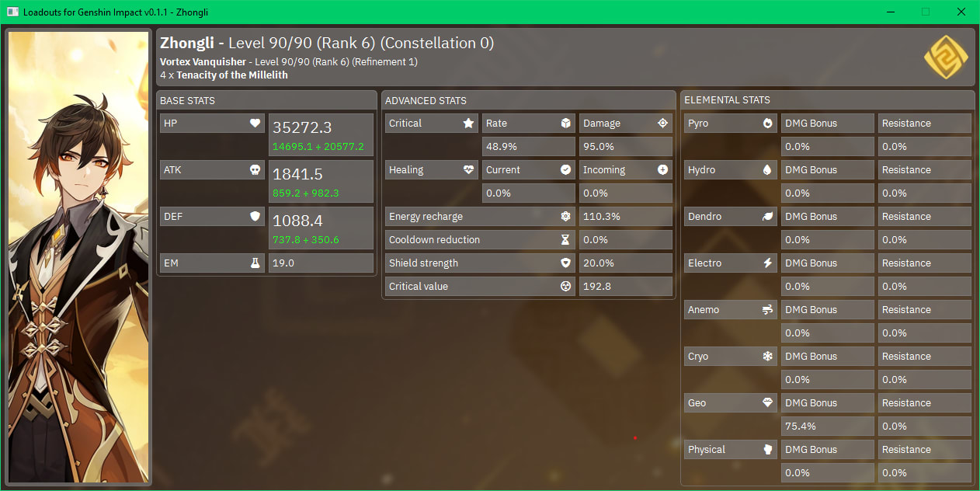Select the DEF total value 1088.4
Screen dimensions: 980x491
tap(298, 221)
